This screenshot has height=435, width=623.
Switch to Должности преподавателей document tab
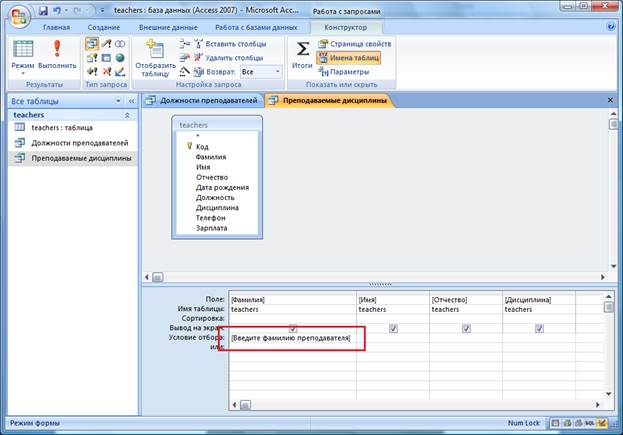tap(203, 100)
